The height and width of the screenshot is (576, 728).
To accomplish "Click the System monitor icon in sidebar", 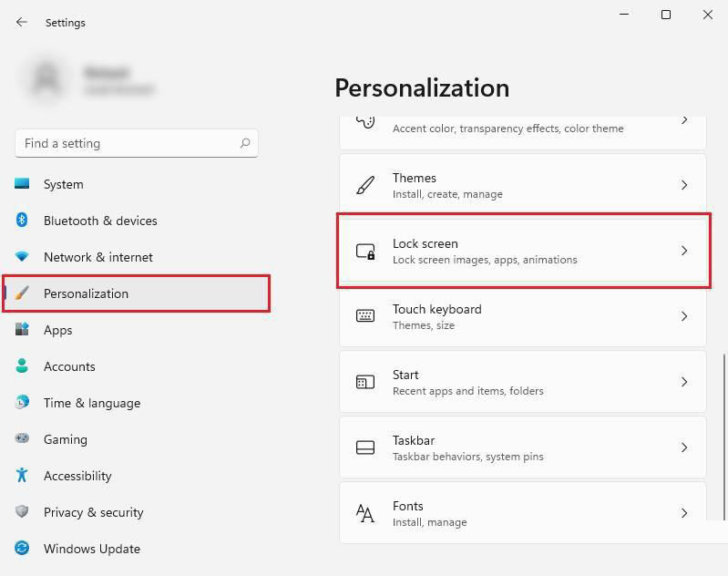I will click(x=22, y=184).
